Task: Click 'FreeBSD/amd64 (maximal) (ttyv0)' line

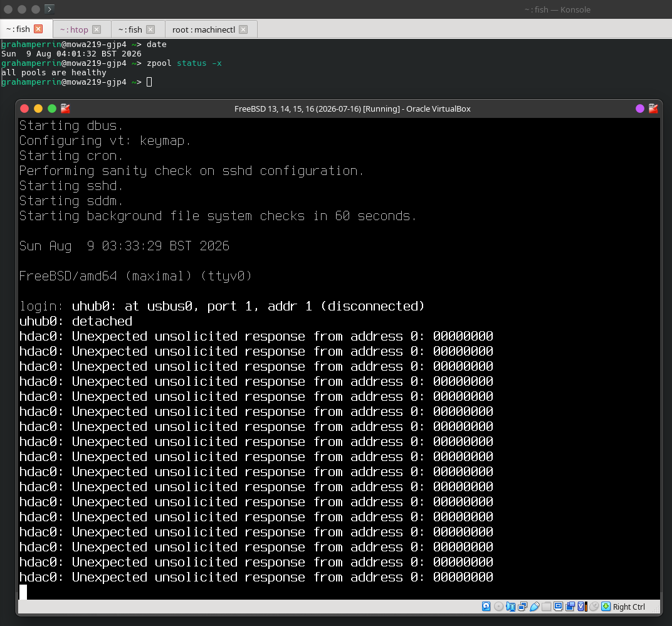Action: click(135, 276)
